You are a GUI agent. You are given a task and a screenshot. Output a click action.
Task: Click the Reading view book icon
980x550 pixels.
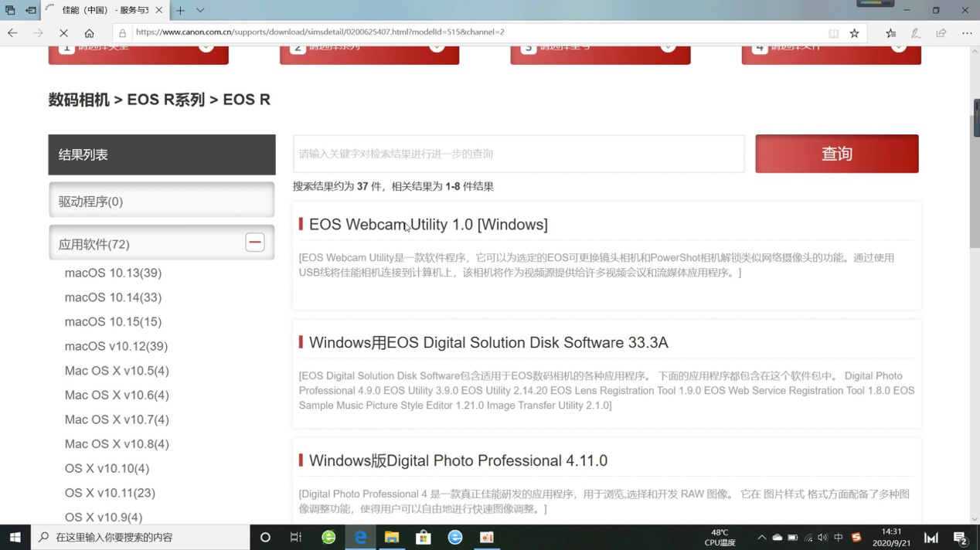[x=833, y=32]
